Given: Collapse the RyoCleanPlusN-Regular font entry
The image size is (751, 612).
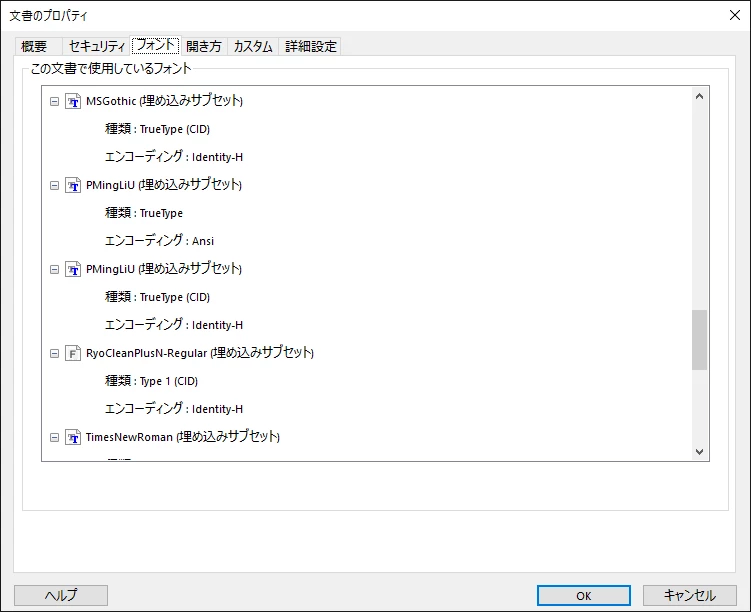Looking at the screenshot, I should 55,353.
